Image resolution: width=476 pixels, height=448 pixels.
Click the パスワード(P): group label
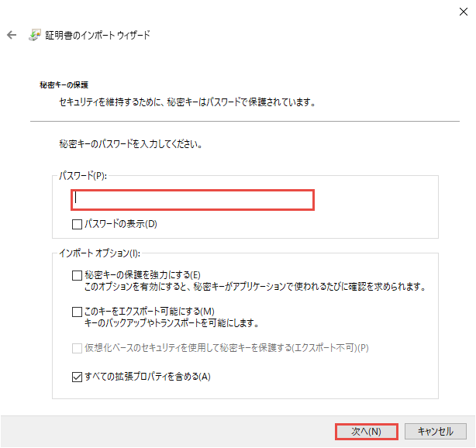82,177
